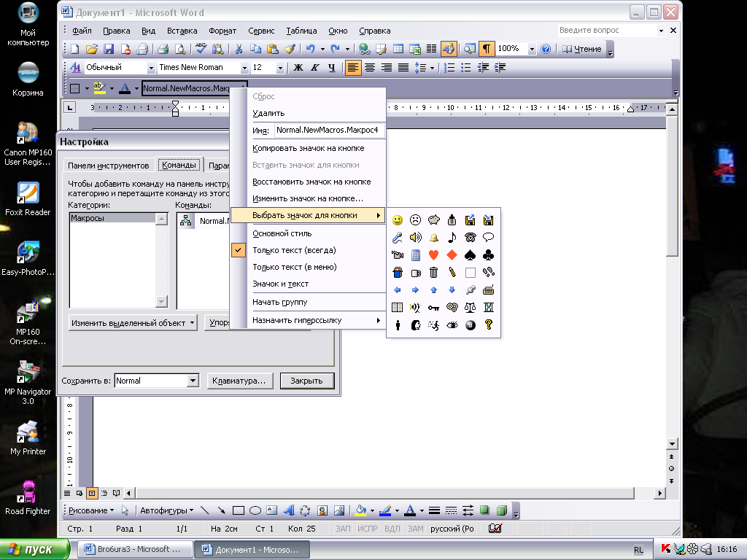Select the Format Painter brush icon

pos(290,49)
